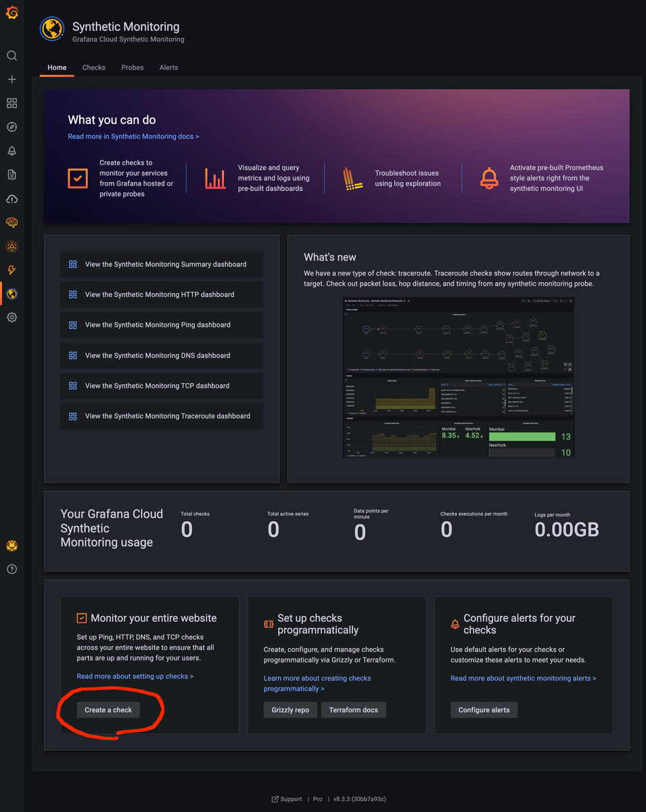Image resolution: width=646 pixels, height=812 pixels.
Task: View the Synthetic Monitoring Summary dashboard
Action: point(162,265)
